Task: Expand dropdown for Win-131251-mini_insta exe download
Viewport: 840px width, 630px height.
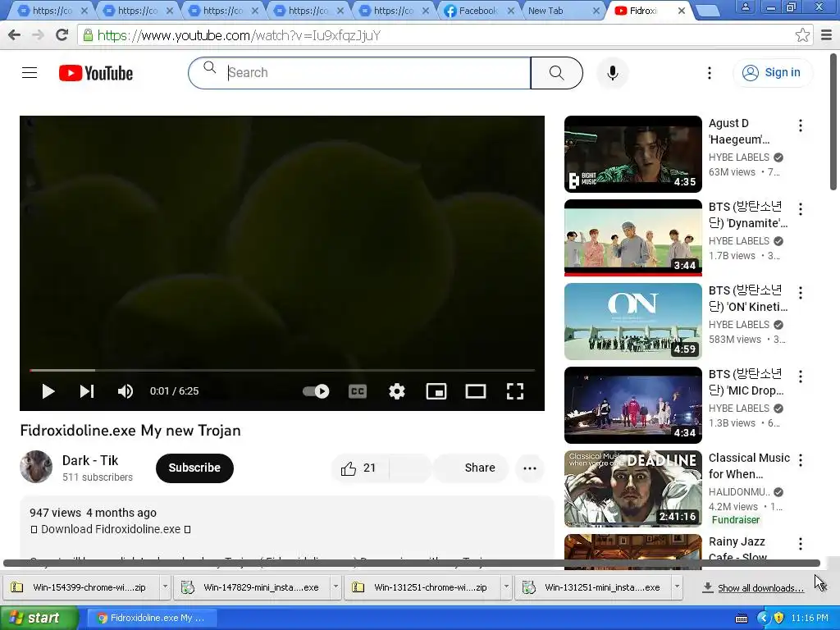Action: (677, 587)
